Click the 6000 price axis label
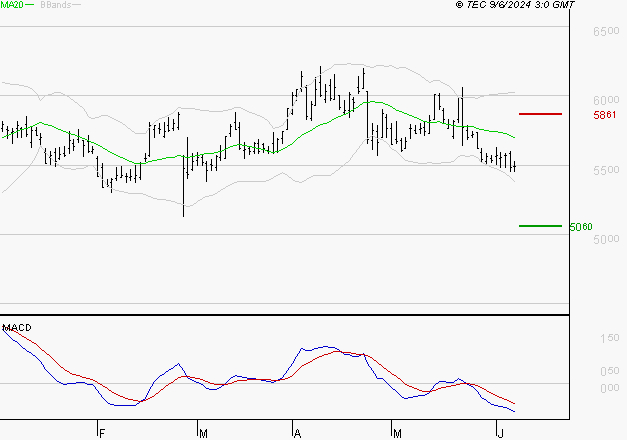Screen dimensions: 627x440 (606, 100)
